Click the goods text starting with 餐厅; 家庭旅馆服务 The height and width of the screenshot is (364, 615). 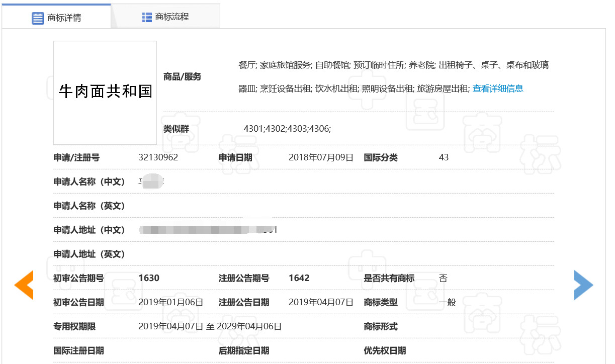coord(394,65)
